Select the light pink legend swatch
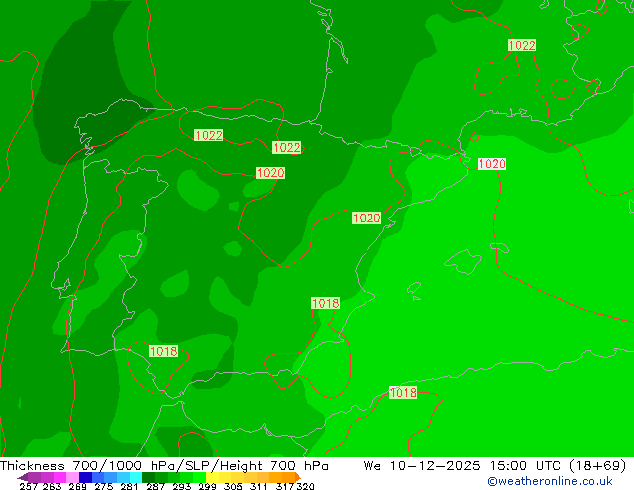 [72, 477]
